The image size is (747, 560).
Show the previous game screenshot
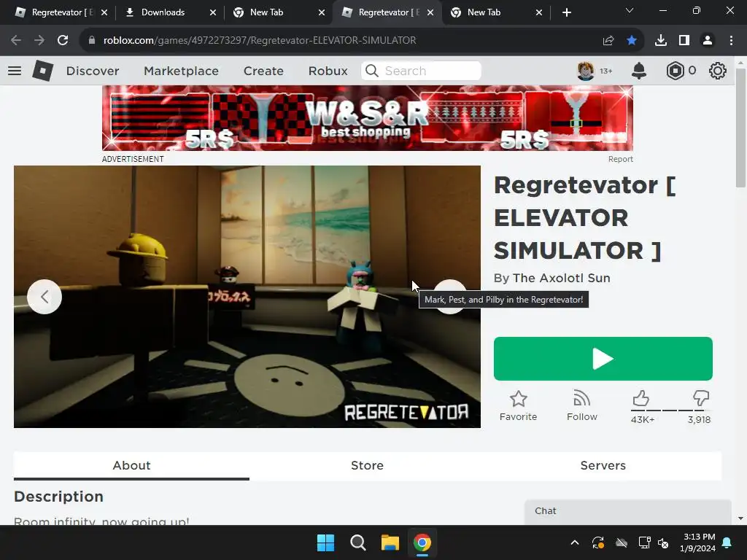coord(44,297)
